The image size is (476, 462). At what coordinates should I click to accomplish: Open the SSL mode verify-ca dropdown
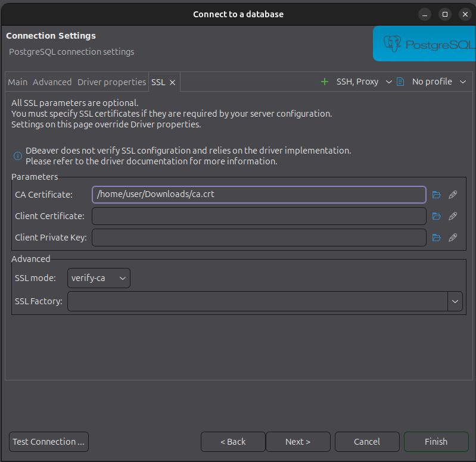99,278
